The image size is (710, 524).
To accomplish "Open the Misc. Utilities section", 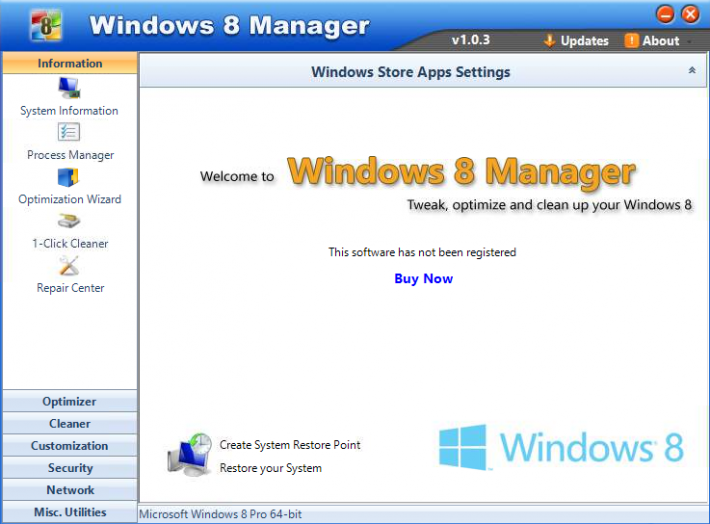I will pos(70,512).
